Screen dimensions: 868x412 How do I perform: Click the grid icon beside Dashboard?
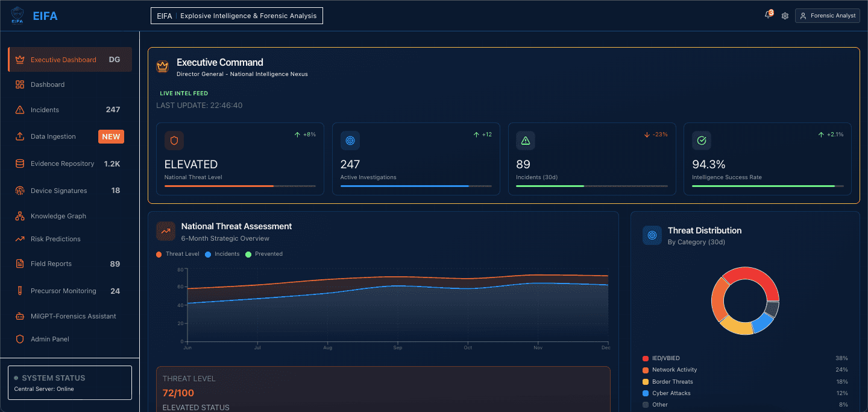tap(20, 84)
